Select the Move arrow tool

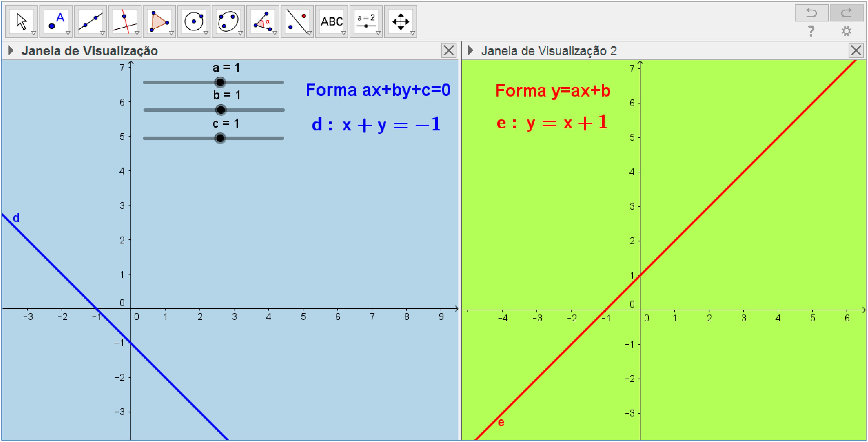click(22, 21)
